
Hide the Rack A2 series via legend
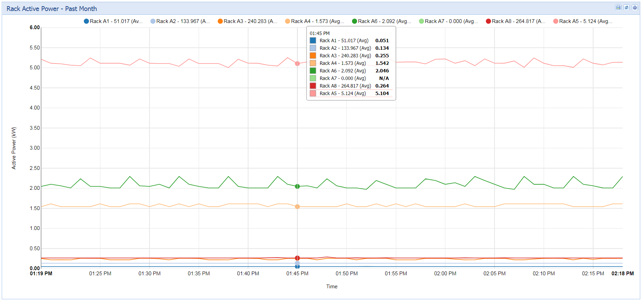point(180,21)
